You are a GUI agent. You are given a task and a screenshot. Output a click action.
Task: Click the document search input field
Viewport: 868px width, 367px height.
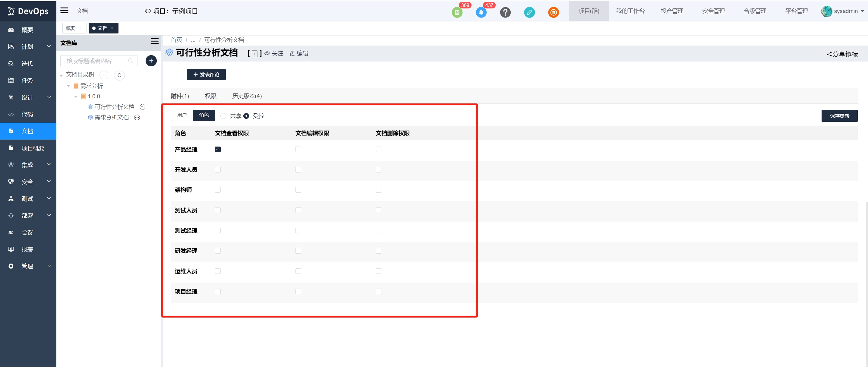[x=94, y=61]
